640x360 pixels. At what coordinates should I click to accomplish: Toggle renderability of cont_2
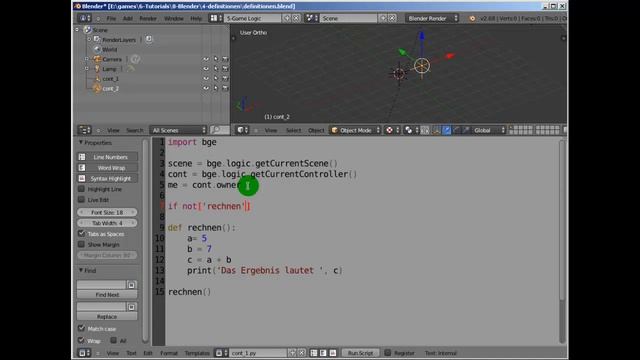pyautogui.click(x=225, y=89)
